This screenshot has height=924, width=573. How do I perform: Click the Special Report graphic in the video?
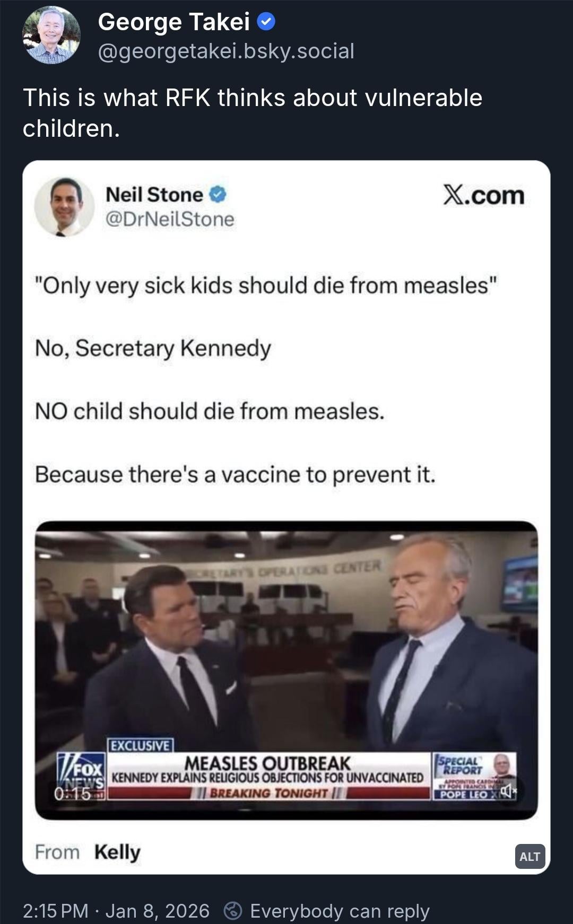461,765
